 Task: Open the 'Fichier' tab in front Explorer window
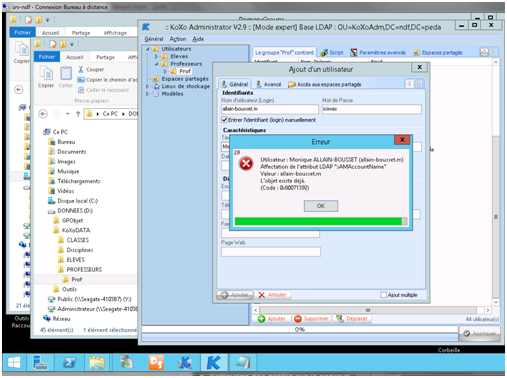[47, 57]
